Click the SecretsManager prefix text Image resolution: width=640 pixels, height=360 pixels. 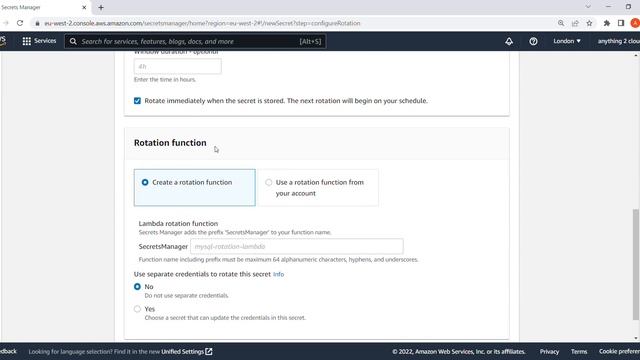click(x=163, y=247)
